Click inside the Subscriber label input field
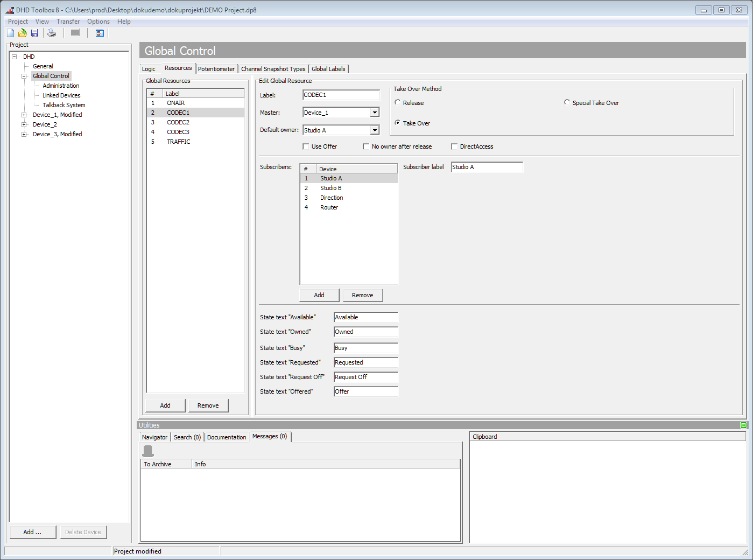The width and height of the screenshot is (753, 560). click(x=486, y=167)
